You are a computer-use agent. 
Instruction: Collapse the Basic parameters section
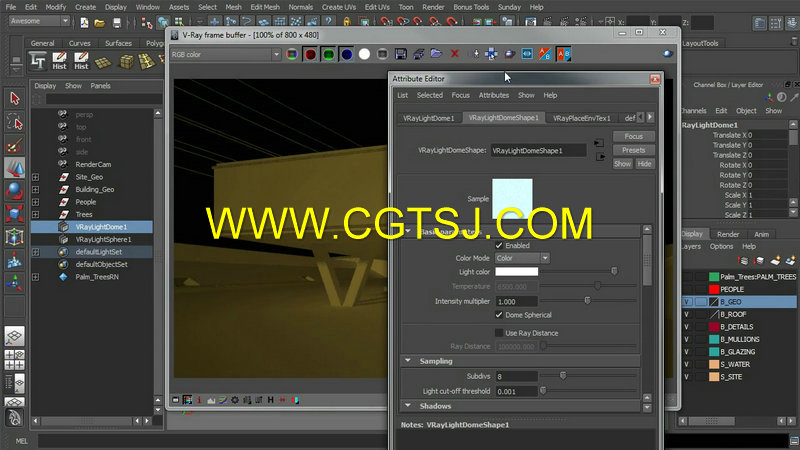[408, 231]
